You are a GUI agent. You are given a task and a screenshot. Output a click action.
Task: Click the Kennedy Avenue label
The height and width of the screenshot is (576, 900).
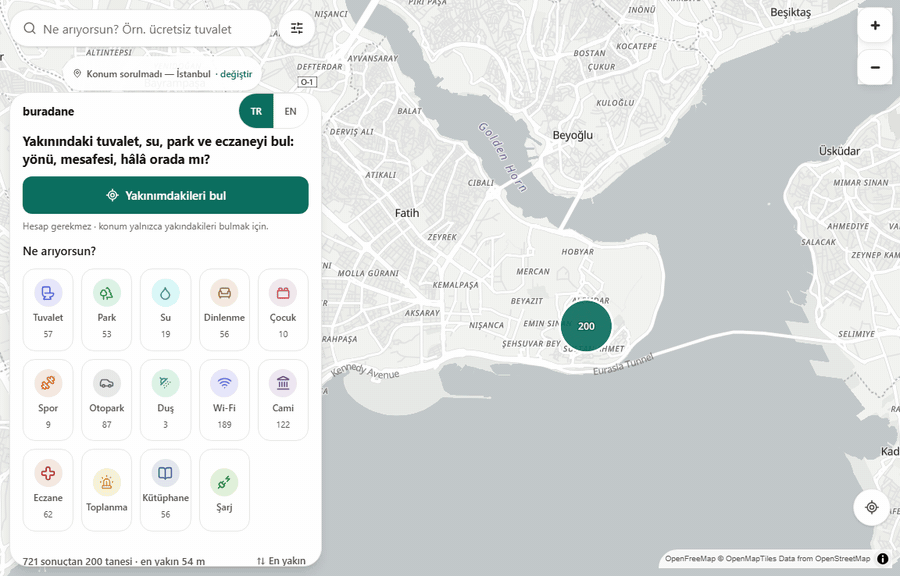[365, 371]
